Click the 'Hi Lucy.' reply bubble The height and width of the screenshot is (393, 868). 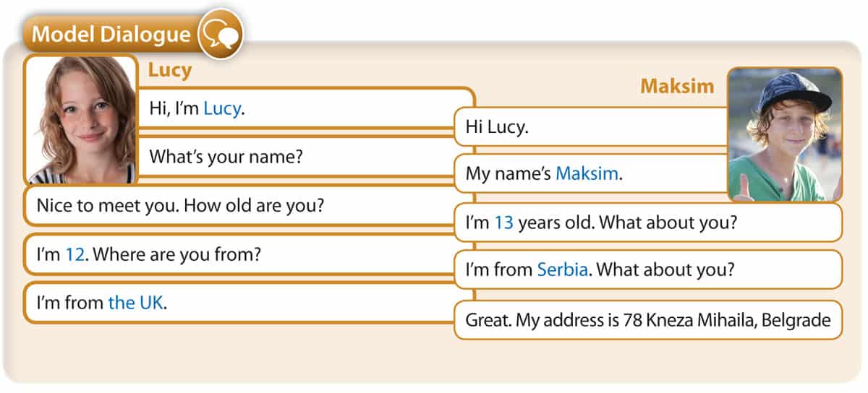pyautogui.click(x=591, y=128)
